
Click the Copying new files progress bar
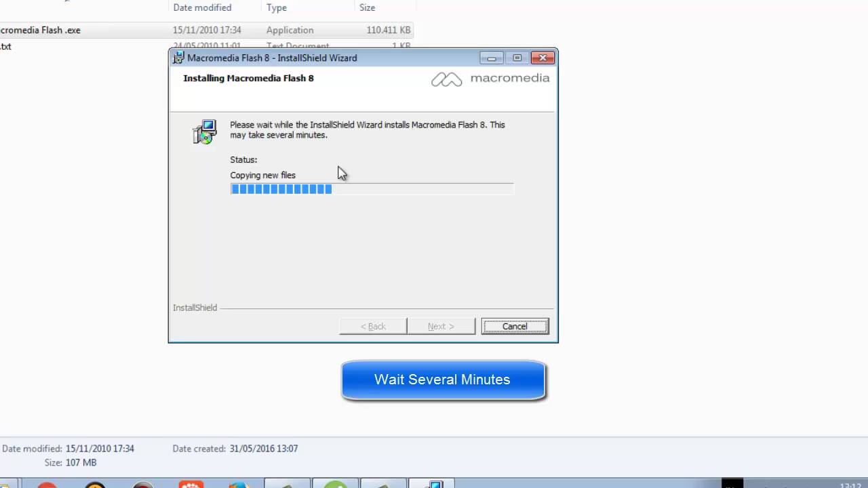pyautogui.click(x=372, y=189)
